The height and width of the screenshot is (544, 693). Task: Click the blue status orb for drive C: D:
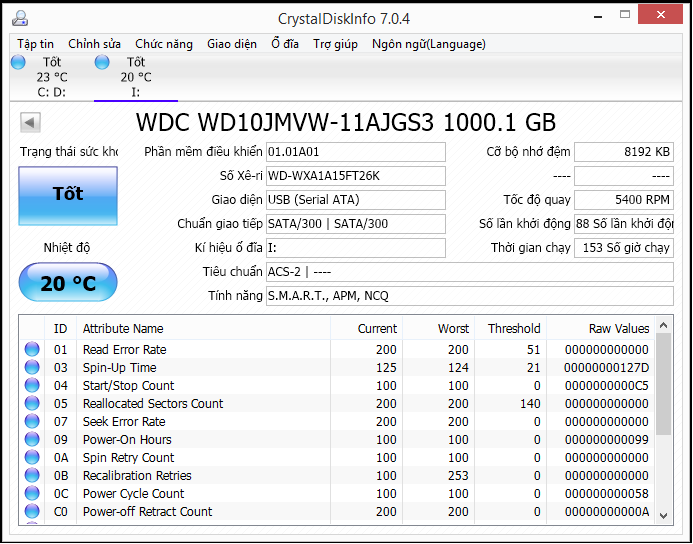tap(18, 62)
